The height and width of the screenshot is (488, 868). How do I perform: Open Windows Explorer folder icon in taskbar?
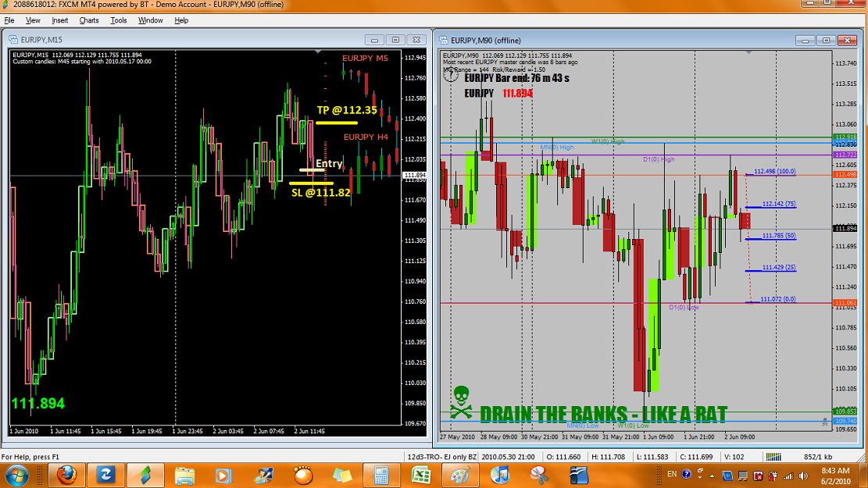[184, 476]
